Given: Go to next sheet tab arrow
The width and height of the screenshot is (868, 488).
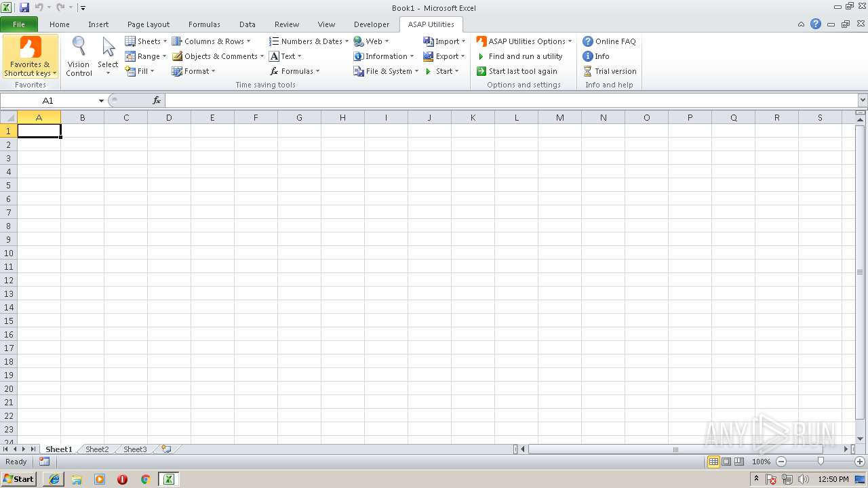Looking at the screenshot, I should click(x=24, y=449).
